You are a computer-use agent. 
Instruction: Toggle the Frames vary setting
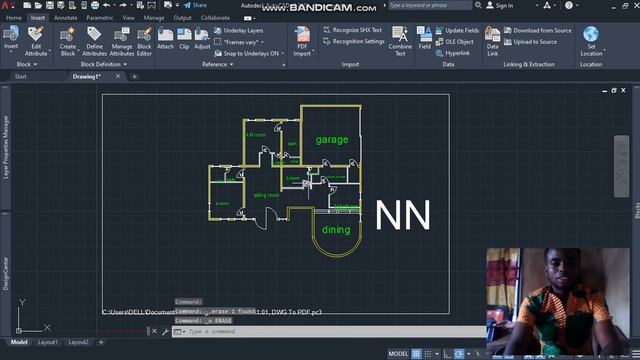point(240,42)
